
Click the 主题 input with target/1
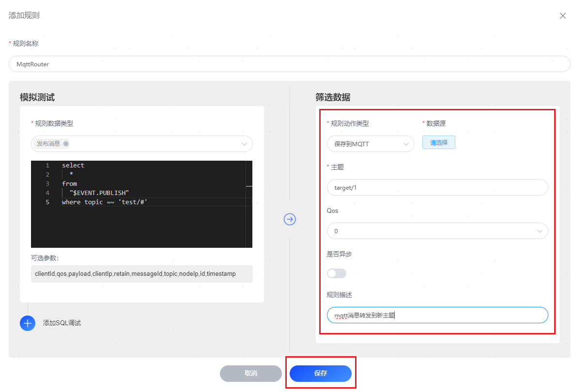coord(437,187)
